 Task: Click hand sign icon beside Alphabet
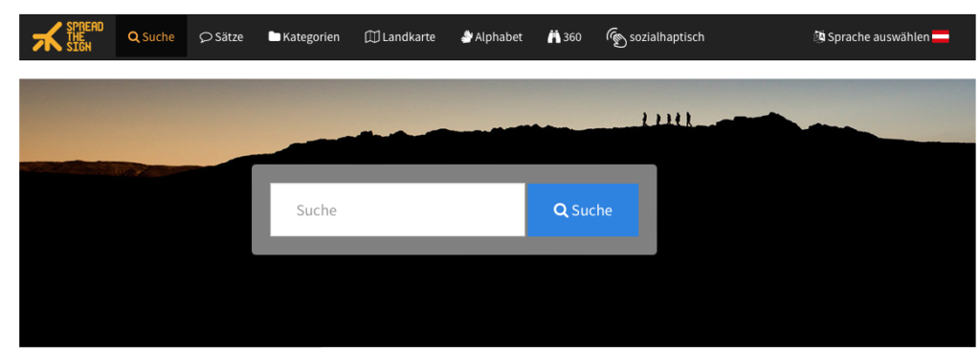click(466, 37)
